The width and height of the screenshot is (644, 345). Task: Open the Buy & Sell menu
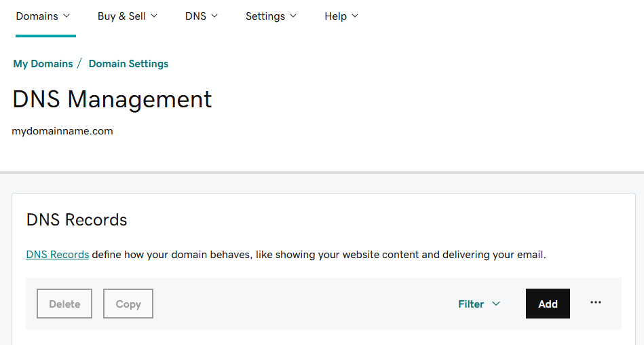point(128,16)
